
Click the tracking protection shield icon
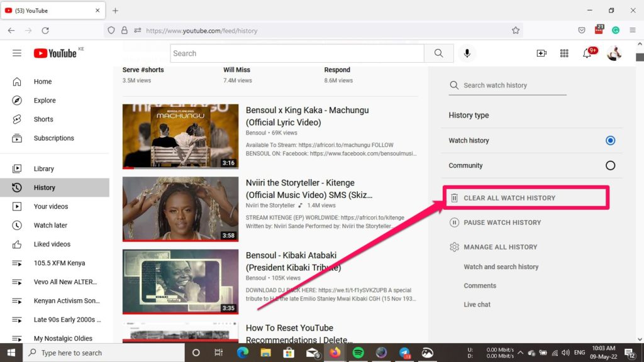[x=111, y=30]
